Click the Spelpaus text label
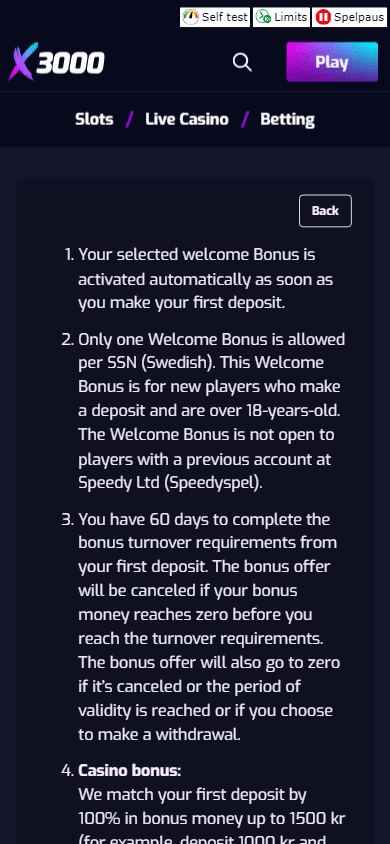Image resolution: width=390 pixels, height=844 pixels. coord(359,17)
